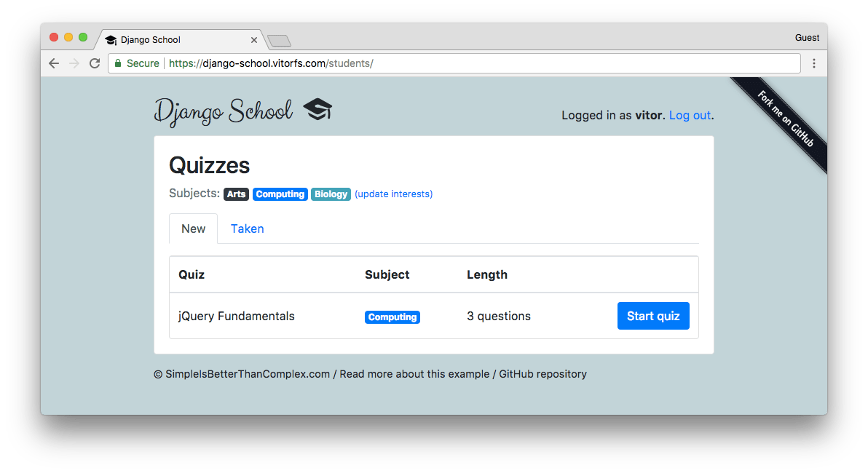Reload the page with refresh icon
Screen dimensions: 868x473
95,63
